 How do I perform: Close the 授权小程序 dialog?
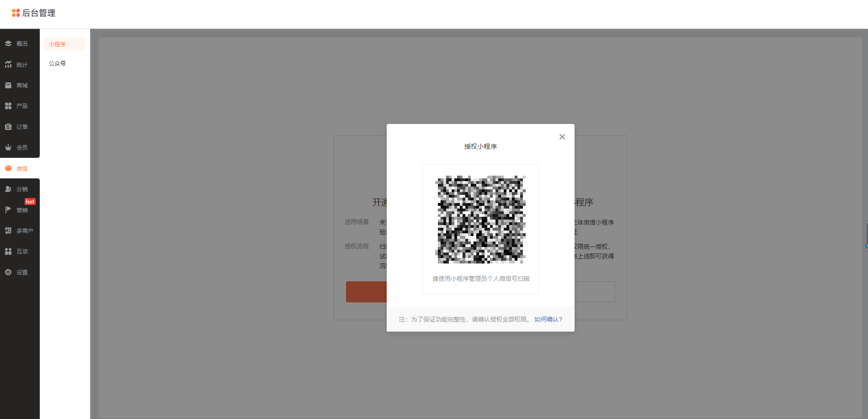click(562, 137)
